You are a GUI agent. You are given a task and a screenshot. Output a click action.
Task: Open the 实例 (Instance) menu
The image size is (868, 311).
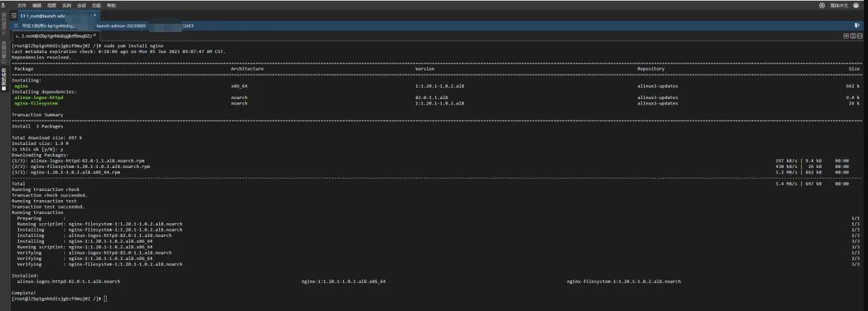pos(66,5)
